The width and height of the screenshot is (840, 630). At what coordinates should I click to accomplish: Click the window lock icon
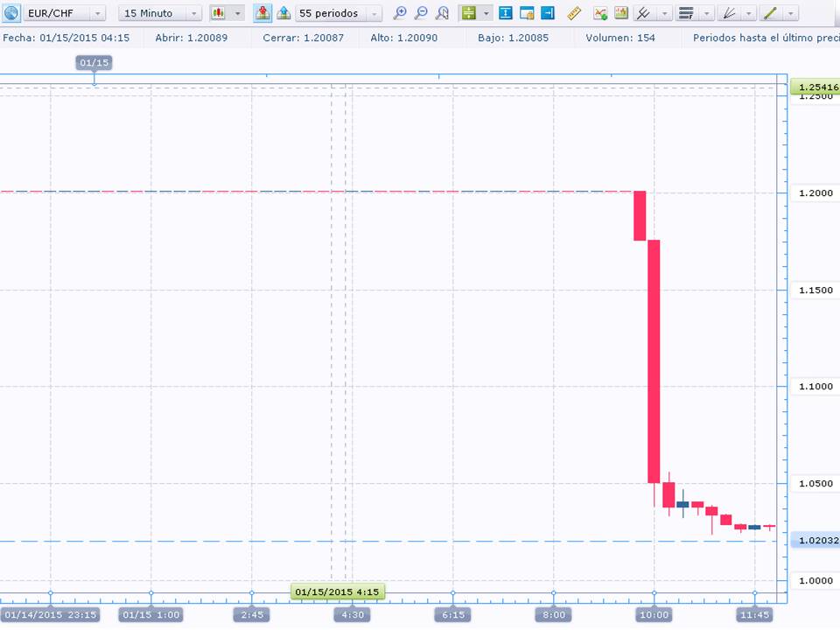coord(527,13)
